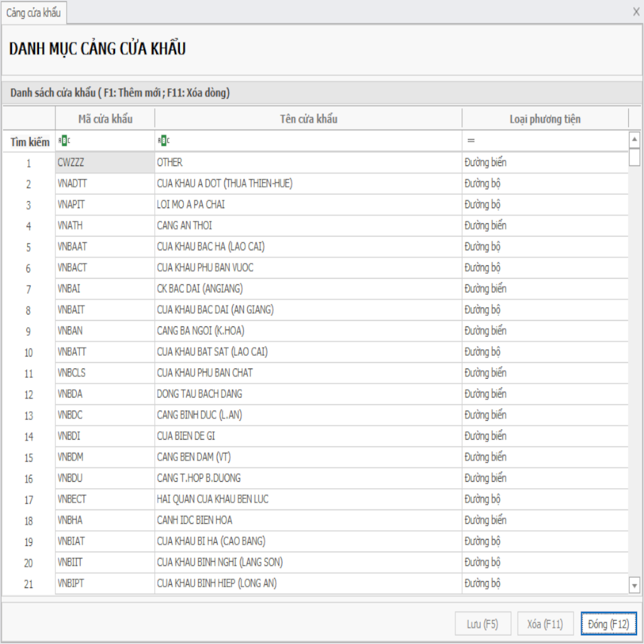The width and height of the screenshot is (644, 644).
Task: Open Loại phương tiện cell for CANG AN THOI
Action: pos(545,225)
